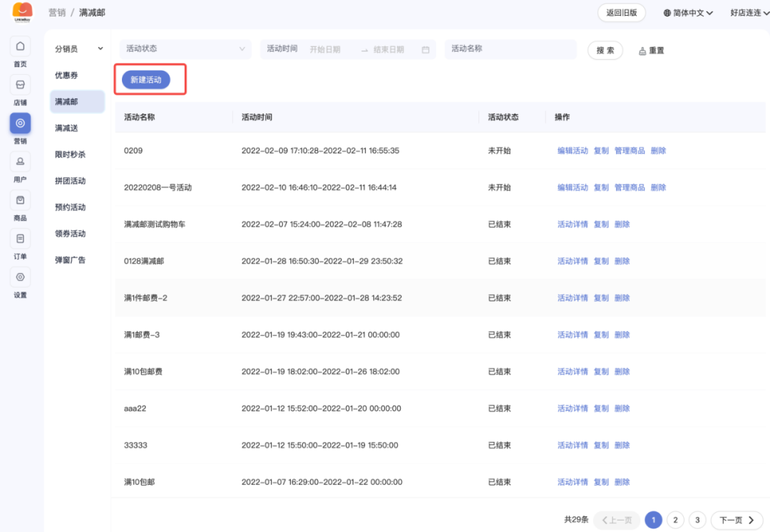The width and height of the screenshot is (770, 532).
Task: Select 满减邮 menu item
Action: 78,102
